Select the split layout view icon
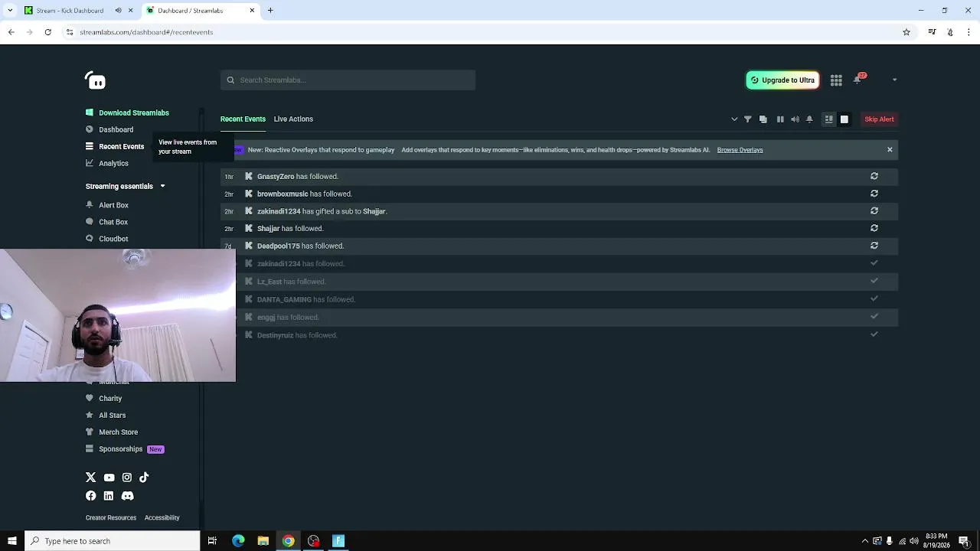Image resolution: width=980 pixels, height=551 pixels. pyautogui.click(x=828, y=119)
